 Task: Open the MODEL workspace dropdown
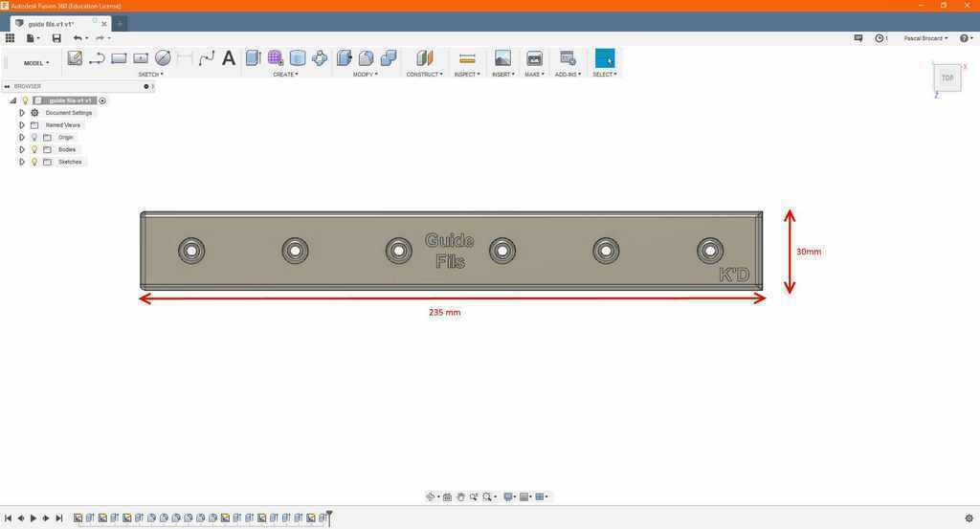(x=36, y=63)
